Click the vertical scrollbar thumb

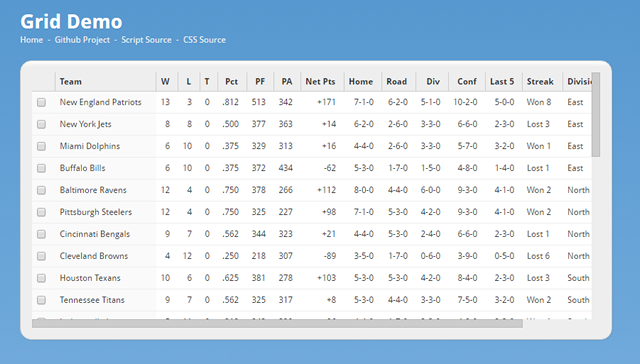coord(596,115)
